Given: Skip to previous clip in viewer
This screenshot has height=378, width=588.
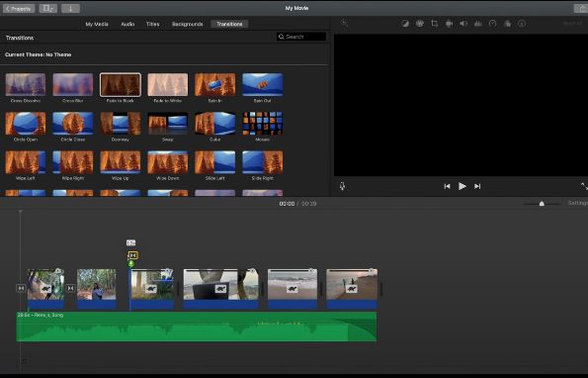Looking at the screenshot, I should pos(447,186).
